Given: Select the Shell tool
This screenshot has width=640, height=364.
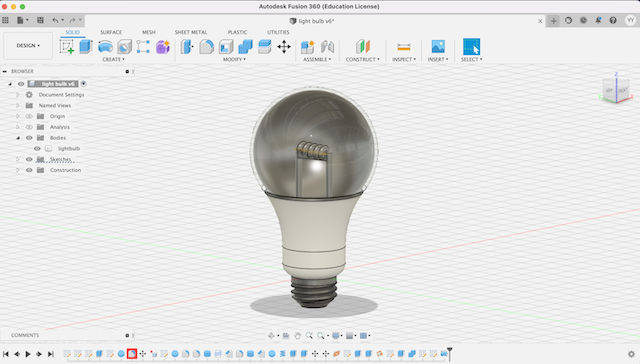Looking at the screenshot, I should [226, 47].
